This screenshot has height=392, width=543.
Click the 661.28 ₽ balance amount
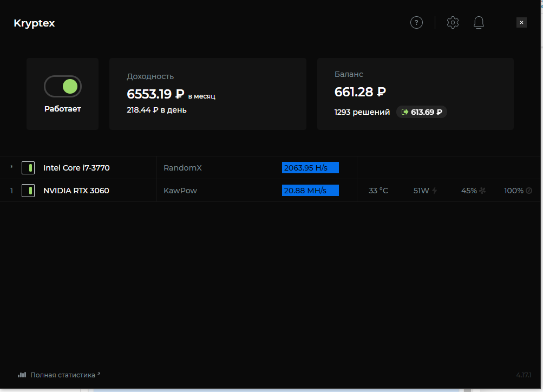(x=360, y=92)
